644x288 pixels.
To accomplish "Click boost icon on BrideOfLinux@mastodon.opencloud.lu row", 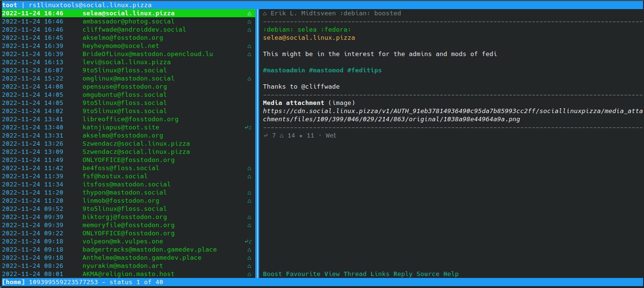I will tap(249, 54).
